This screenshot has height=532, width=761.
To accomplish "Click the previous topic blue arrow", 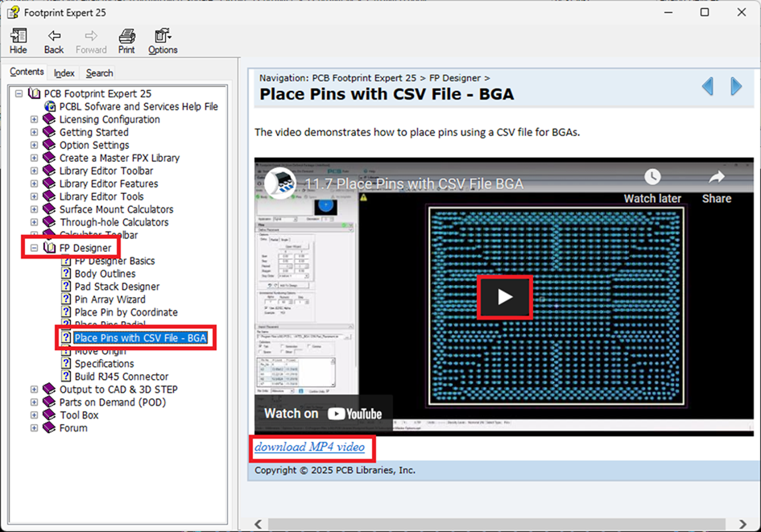I will coord(707,87).
